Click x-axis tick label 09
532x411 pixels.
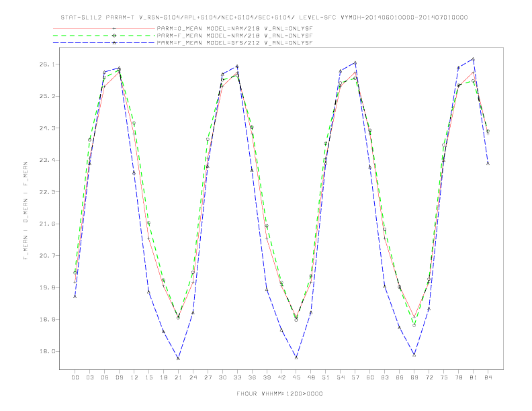tap(119, 377)
